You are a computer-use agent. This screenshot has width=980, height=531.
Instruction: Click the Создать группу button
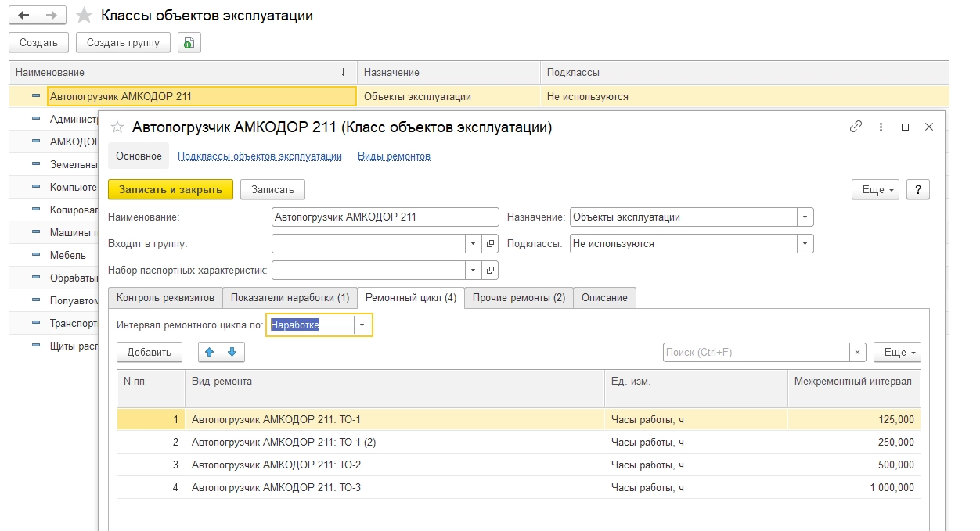[124, 43]
